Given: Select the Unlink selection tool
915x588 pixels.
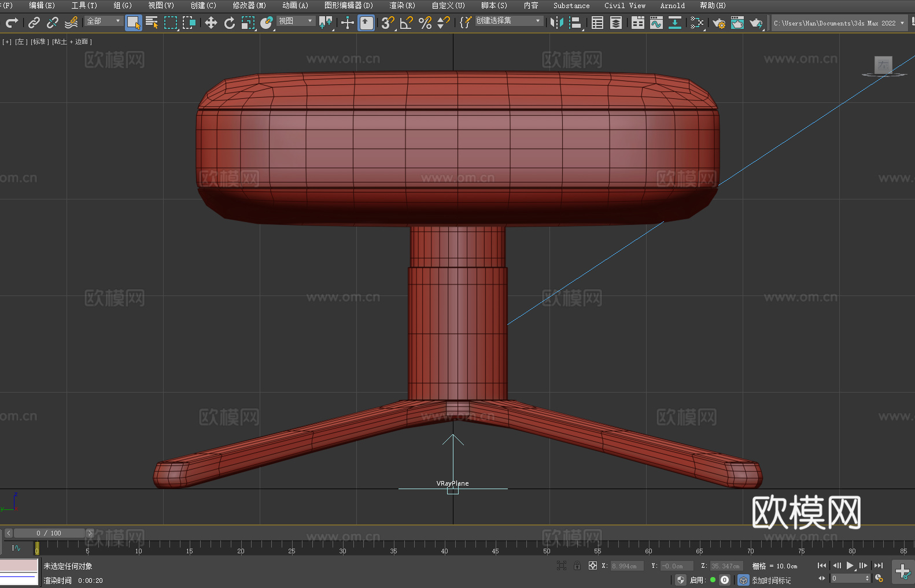Looking at the screenshot, I should point(53,23).
